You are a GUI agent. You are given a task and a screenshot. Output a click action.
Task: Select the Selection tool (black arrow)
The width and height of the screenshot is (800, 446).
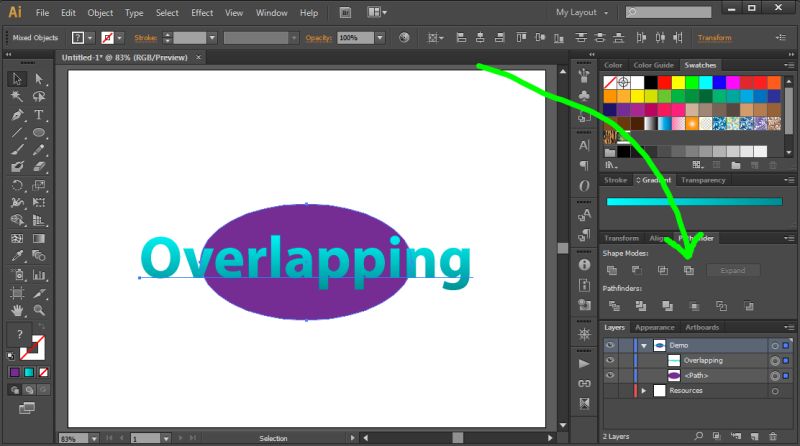(17, 79)
